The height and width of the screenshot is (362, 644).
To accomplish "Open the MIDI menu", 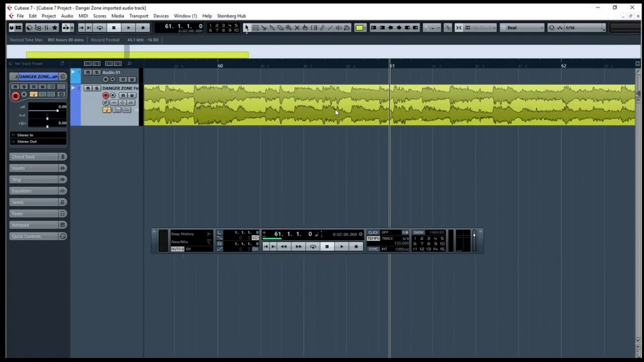I will [x=83, y=16].
